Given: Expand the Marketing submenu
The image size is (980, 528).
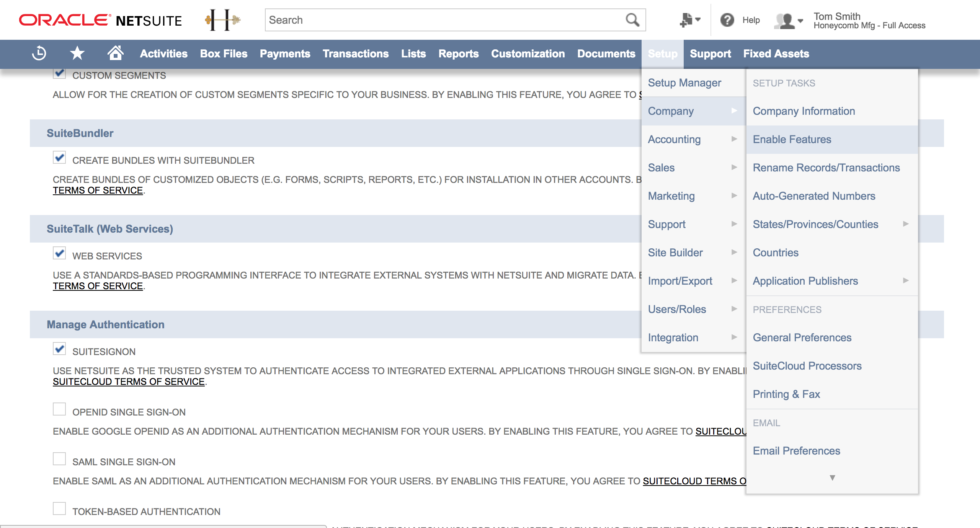Looking at the screenshot, I should click(693, 196).
